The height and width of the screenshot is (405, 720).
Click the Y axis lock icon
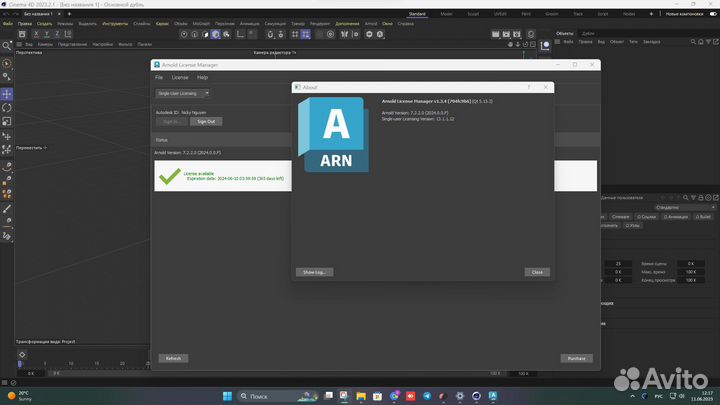coord(46,34)
